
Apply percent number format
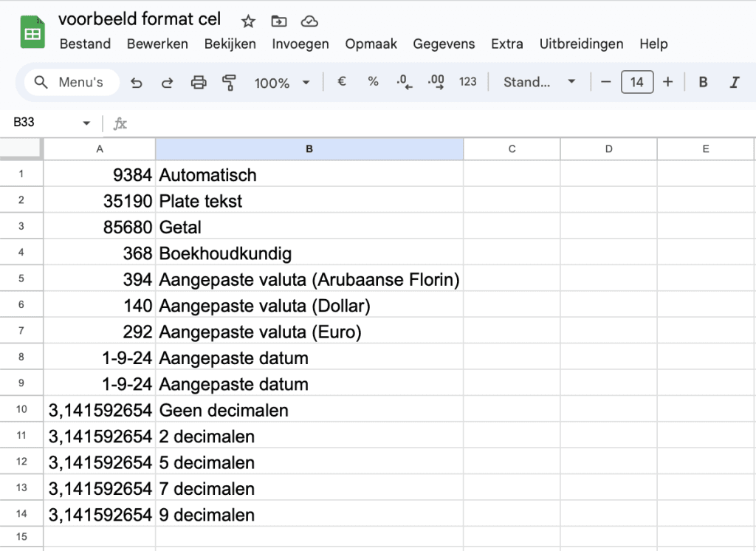coord(373,82)
